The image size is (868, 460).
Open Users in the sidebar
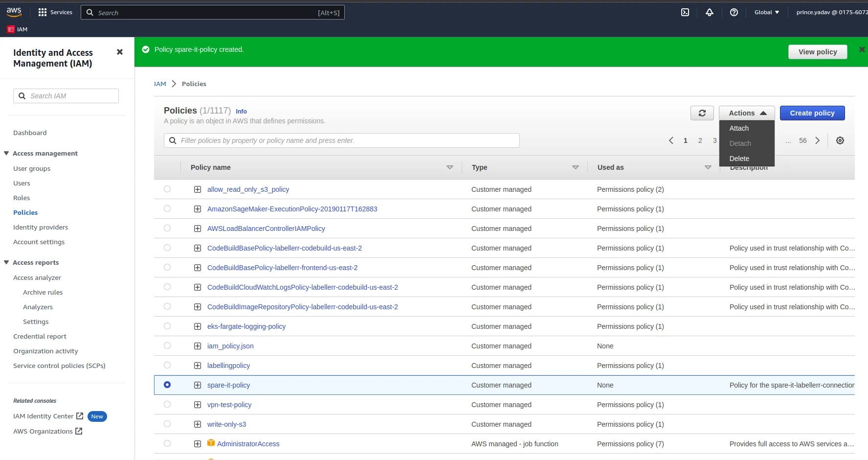(x=22, y=183)
